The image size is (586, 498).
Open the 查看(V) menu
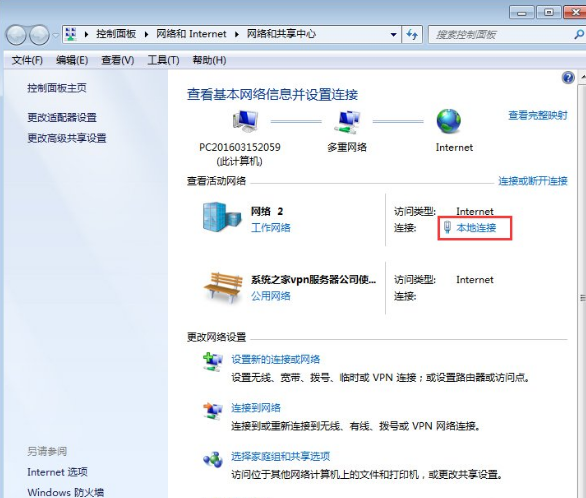point(117,60)
